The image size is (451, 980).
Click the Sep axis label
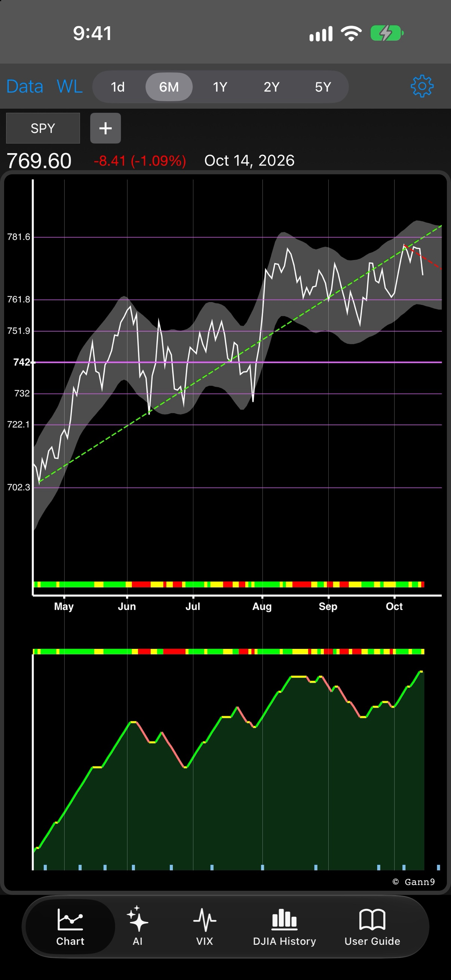point(328,606)
